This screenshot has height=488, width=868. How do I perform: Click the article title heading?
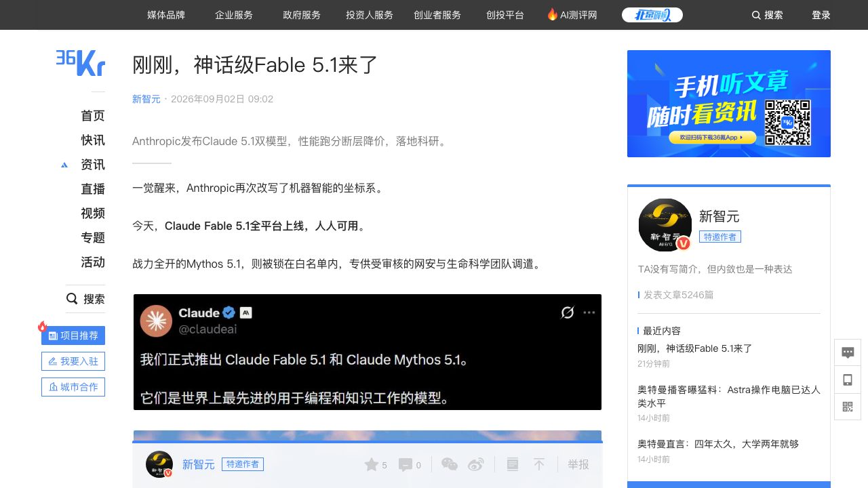click(x=255, y=65)
